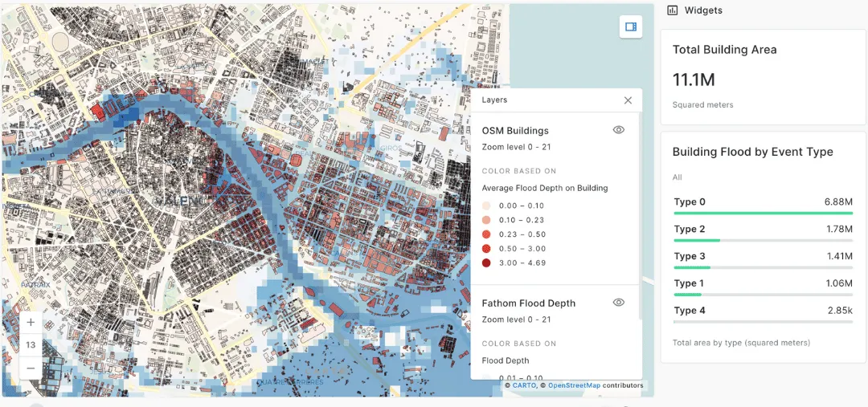This screenshot has height=407, width=868.
Task: Click the Layers panel scrollbar
Action: tap(640, 201)
